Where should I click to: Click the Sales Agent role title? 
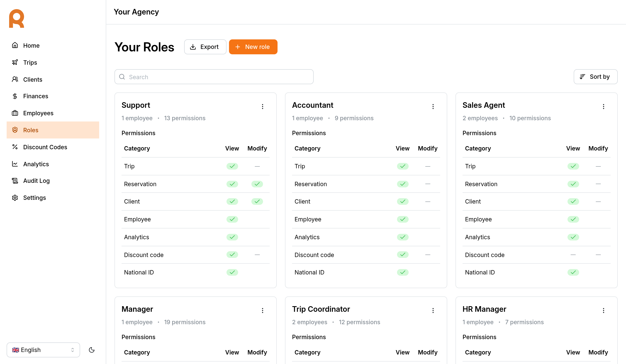pos(484,105)
